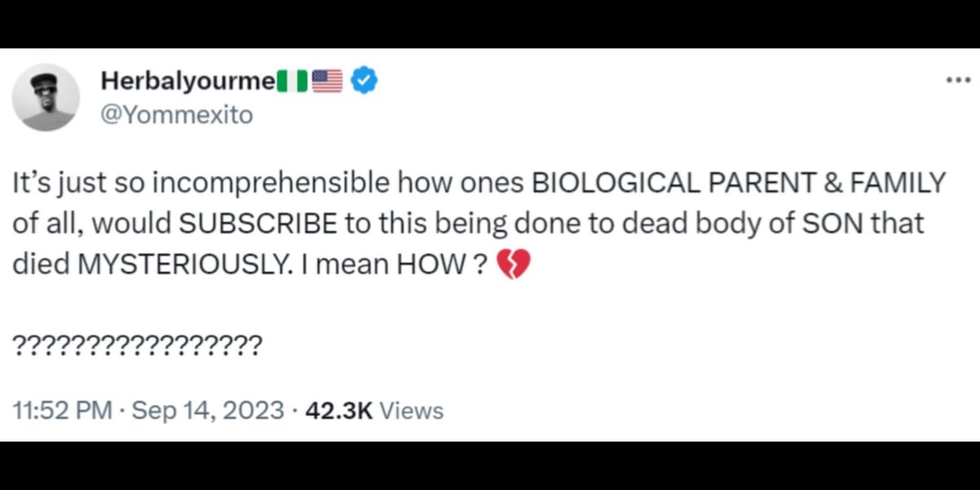This screenshot has height=490, width=980.
Task: Click the row of question marks
Action: [x=138, y=343]
